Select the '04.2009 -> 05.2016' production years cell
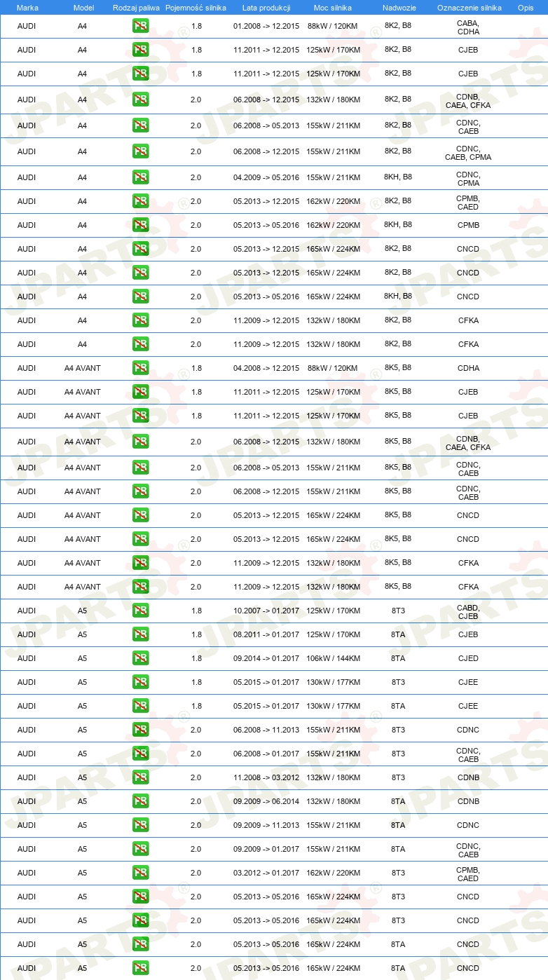The width and height of the screenshot is (548, 980). pos(266,177)
